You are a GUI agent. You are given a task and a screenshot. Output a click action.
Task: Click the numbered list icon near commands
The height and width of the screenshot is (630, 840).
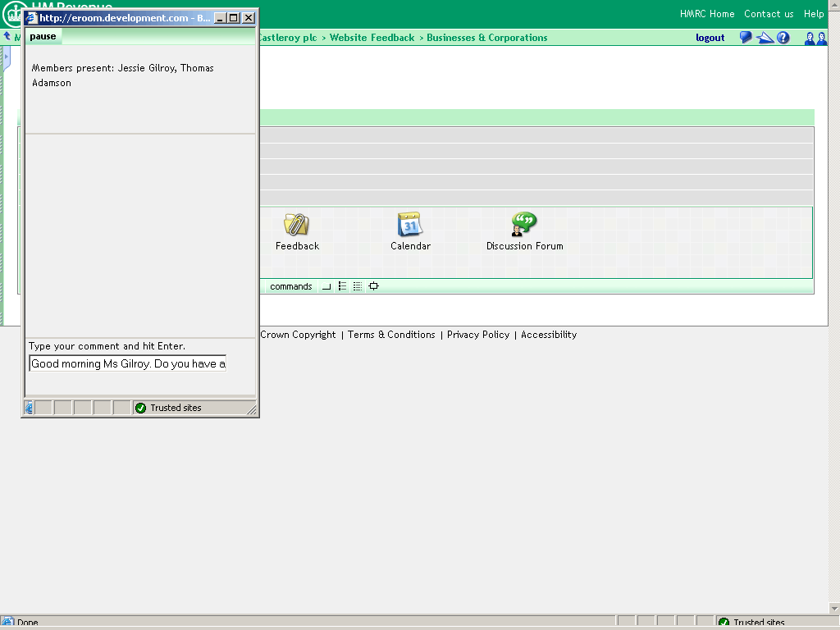click(342, 285)
